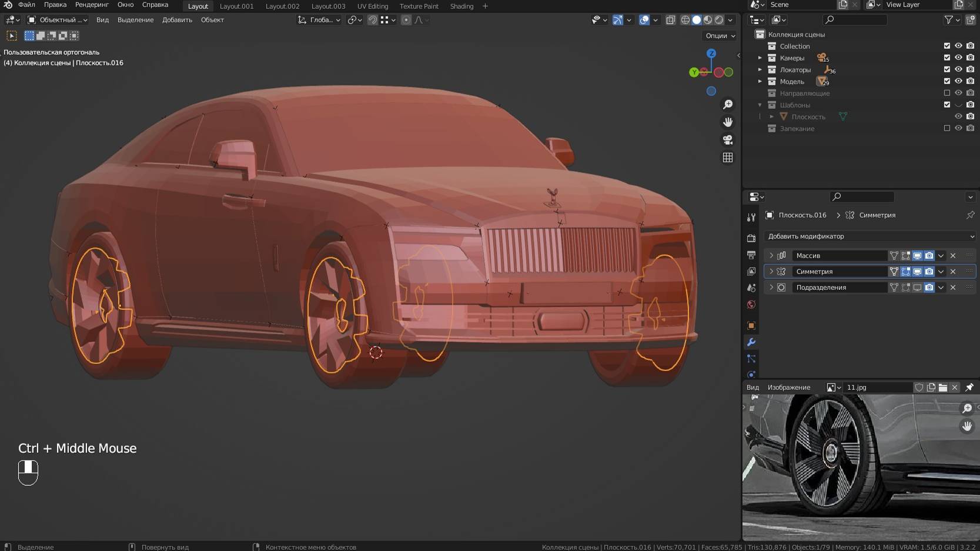
Task: Click the Z axis navigation gizmo
Action: (711, 54)
